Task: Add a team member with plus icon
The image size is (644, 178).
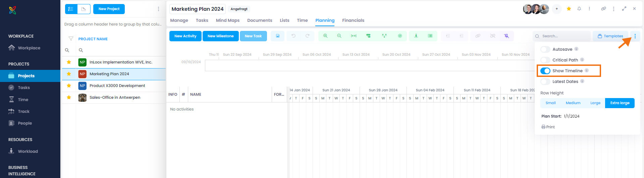Action: coord(556,9)
